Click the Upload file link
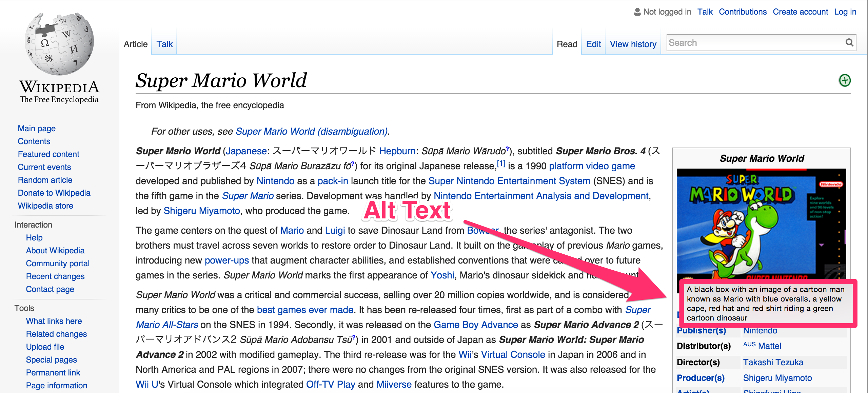868x407 pixels. click(x=45, y=347)
